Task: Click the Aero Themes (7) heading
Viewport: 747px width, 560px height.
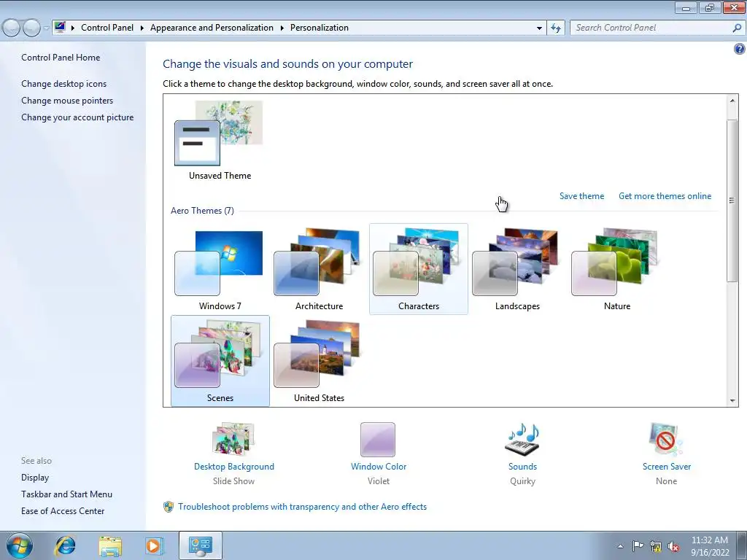Action: 203,211
